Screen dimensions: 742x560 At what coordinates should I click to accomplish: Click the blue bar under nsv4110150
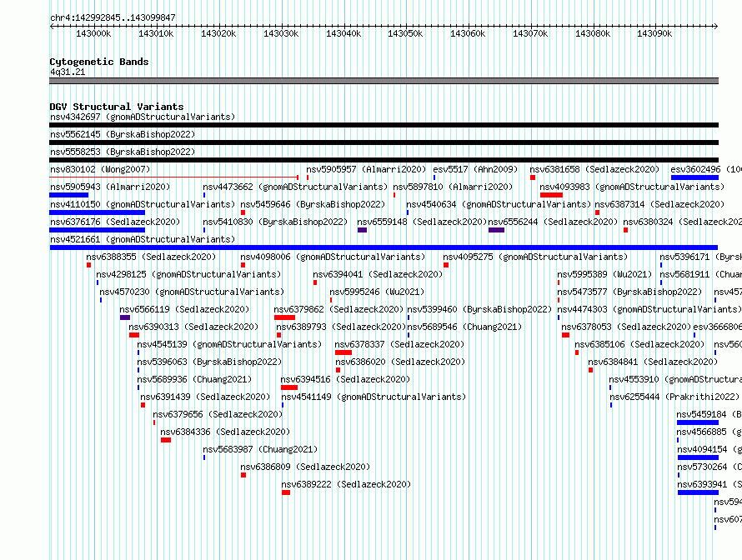point(97,212)
